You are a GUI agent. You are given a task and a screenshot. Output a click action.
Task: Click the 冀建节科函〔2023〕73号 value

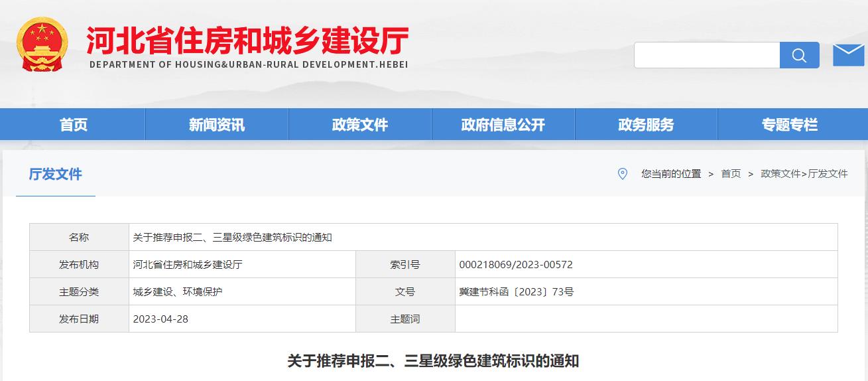pyautogui.click(x=517, y=291)
